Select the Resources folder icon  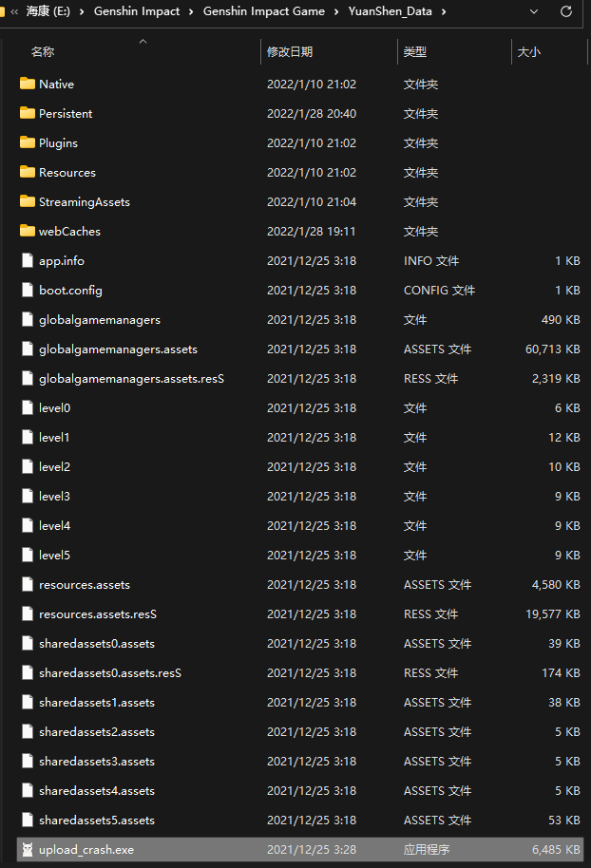click(28, 172)
